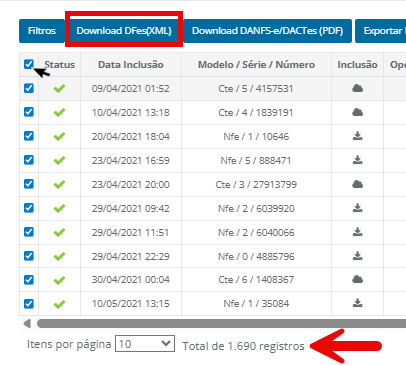This screenshot has height=366, width=406.
Task: Uncheck the row dated 09/04/2021 01:52
Action: click(29, 88)
